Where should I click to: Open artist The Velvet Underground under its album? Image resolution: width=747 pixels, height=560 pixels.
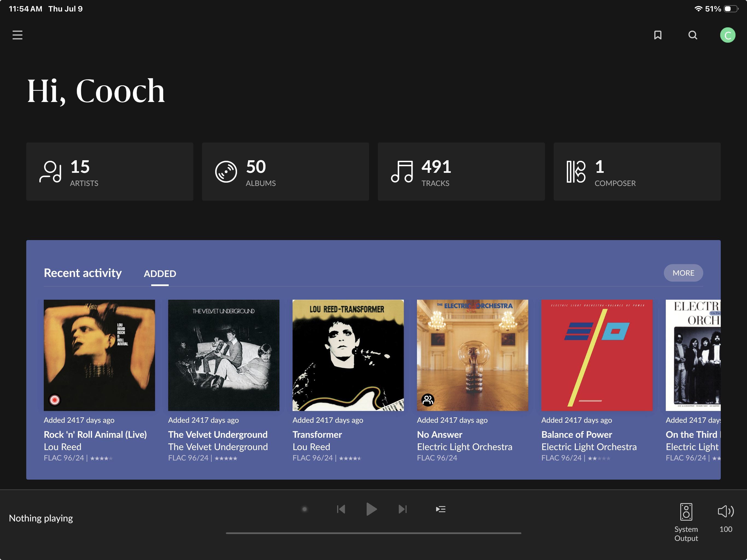point(218,447)
